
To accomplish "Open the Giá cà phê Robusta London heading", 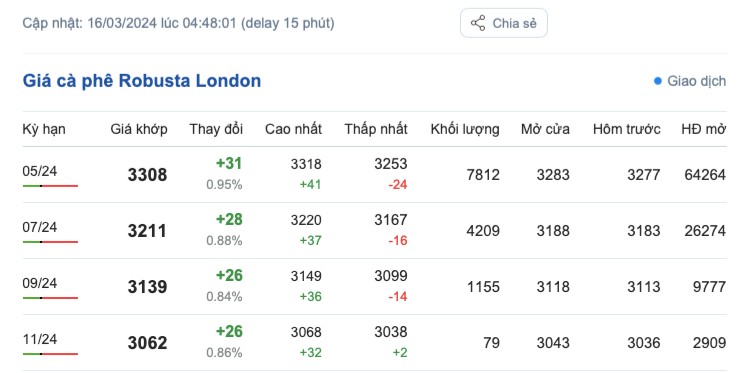I will pos(141,81).
